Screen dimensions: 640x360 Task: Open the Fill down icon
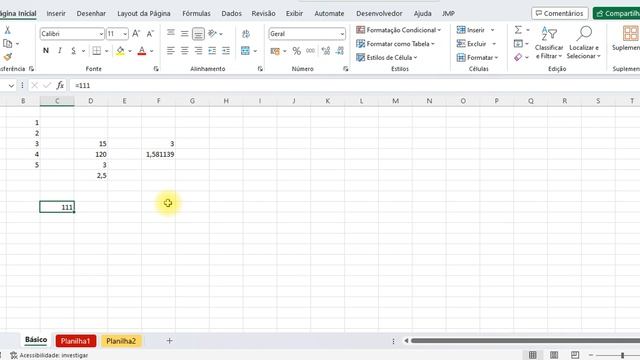pos(518,43)
